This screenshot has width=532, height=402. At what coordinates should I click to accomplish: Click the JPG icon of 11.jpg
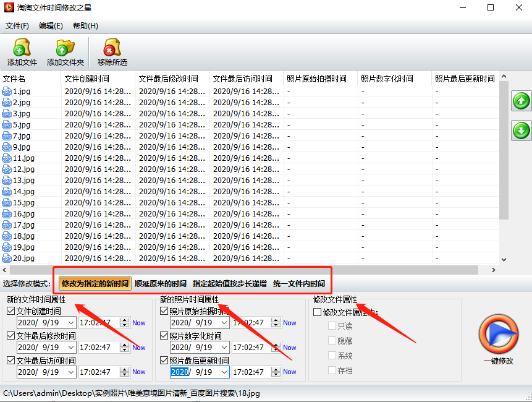tap(7, 158)
